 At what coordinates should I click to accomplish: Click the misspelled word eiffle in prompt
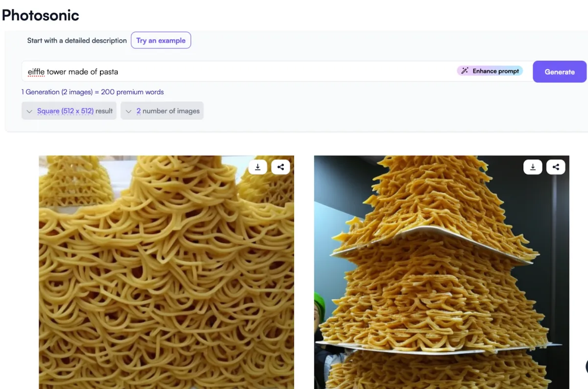point(36,72)
